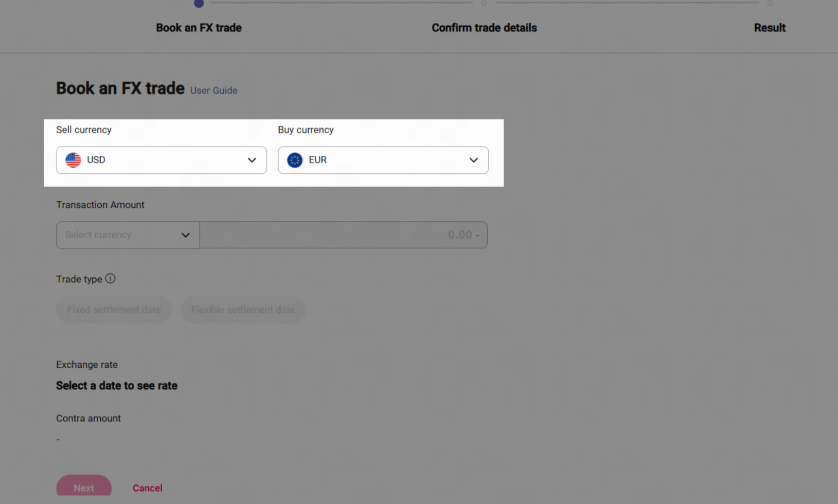
Task: Click the transaction amount input field
Action: [x=344, y=235]
